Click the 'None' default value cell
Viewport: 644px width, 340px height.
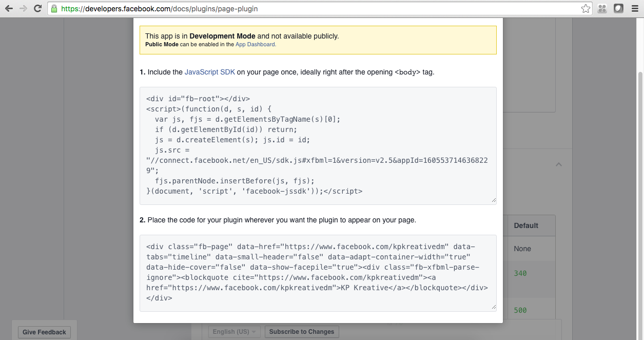pyautogui.click(x=522, y=249)
